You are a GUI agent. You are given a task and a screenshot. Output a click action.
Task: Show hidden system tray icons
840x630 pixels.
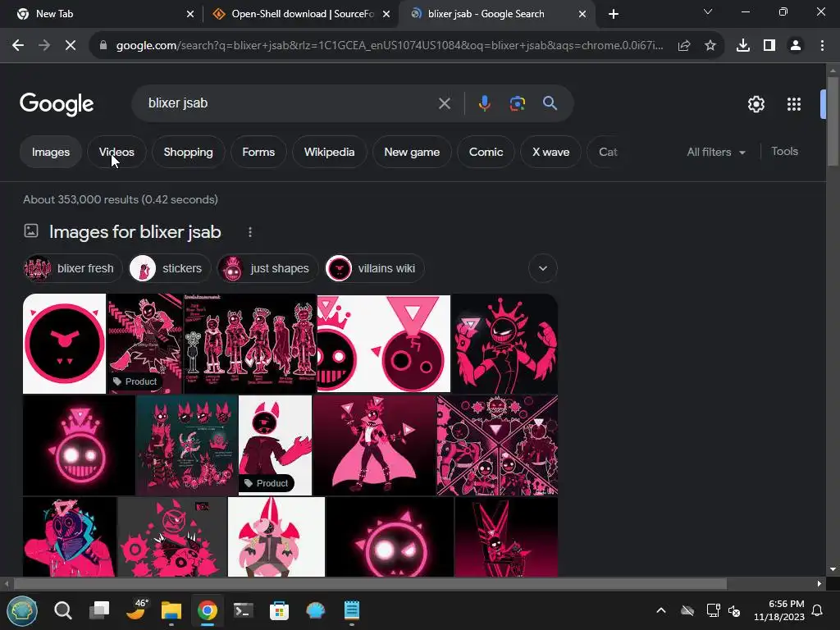pyautogui.click(x=661, y=610)
